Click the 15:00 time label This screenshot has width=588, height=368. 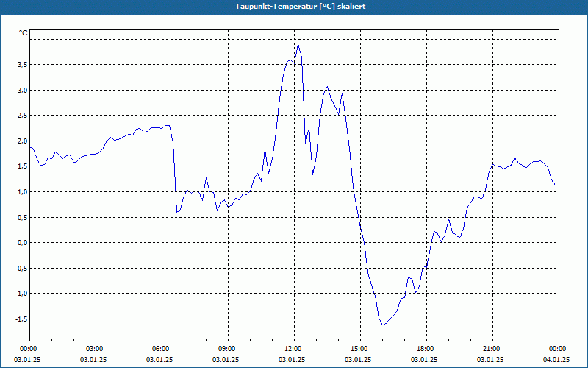[x=360, y=349]
